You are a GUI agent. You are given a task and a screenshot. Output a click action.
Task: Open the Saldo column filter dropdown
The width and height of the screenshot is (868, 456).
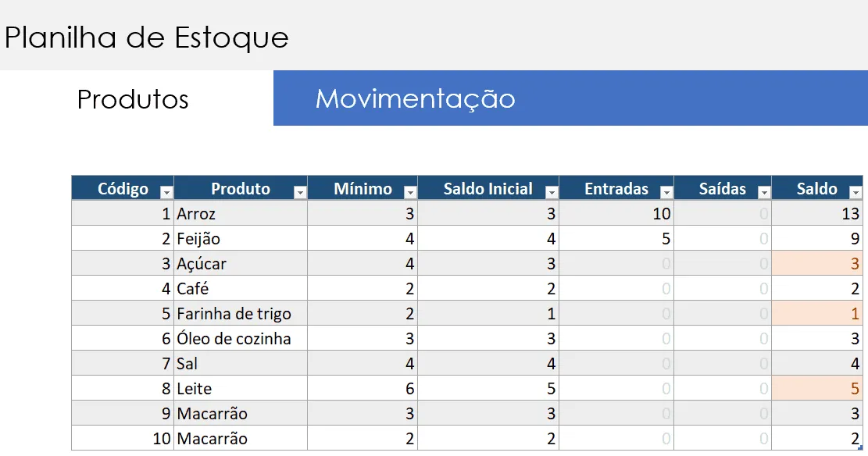[x=855, y=192]
